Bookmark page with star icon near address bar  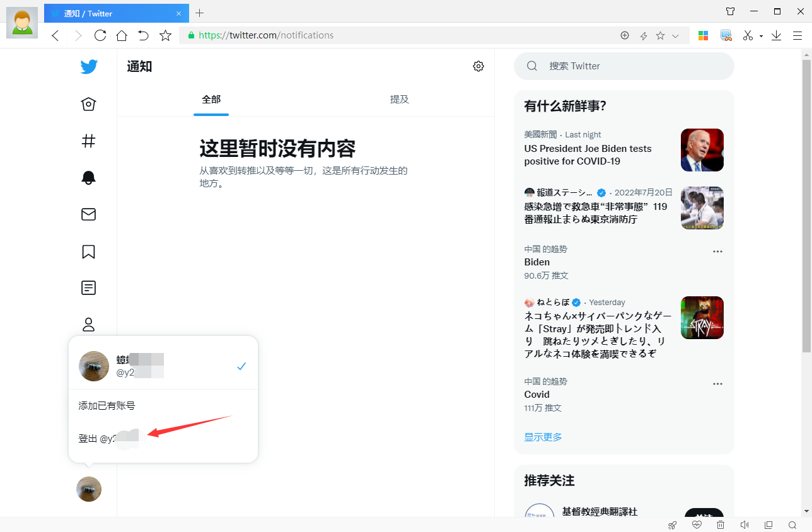point(165,35)
